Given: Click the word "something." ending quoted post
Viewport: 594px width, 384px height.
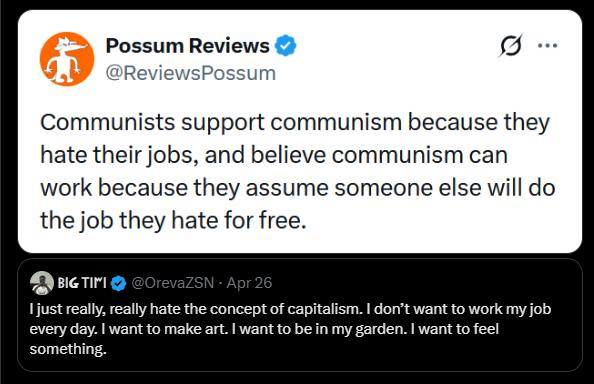Looking at the screenshot, I should (68, 349).
